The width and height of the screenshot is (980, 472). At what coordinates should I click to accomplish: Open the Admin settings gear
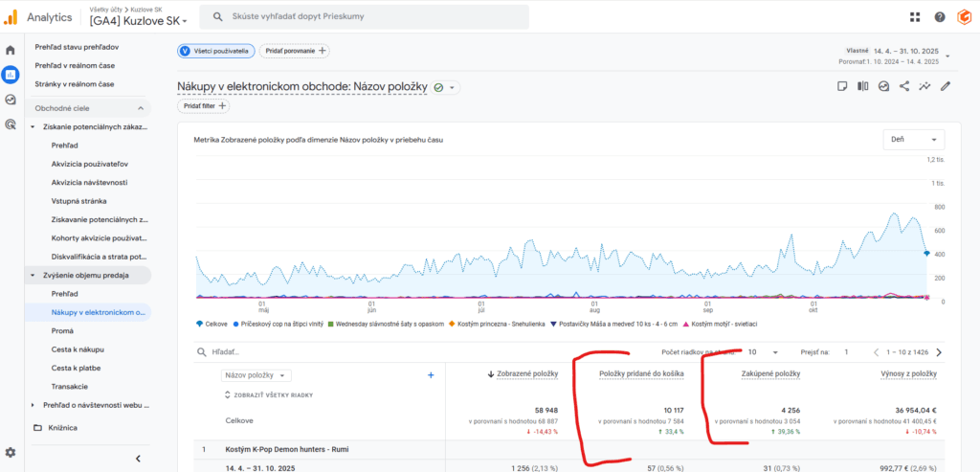10,452
